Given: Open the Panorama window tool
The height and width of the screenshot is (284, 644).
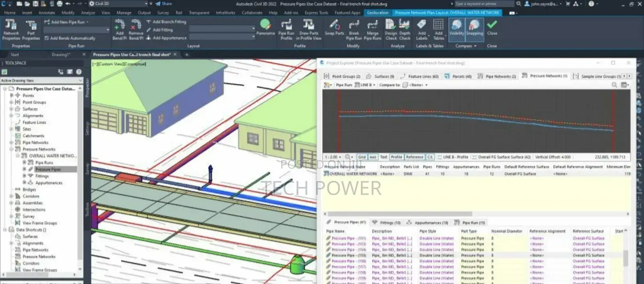Looking at the screenshot, I should 265,27.
